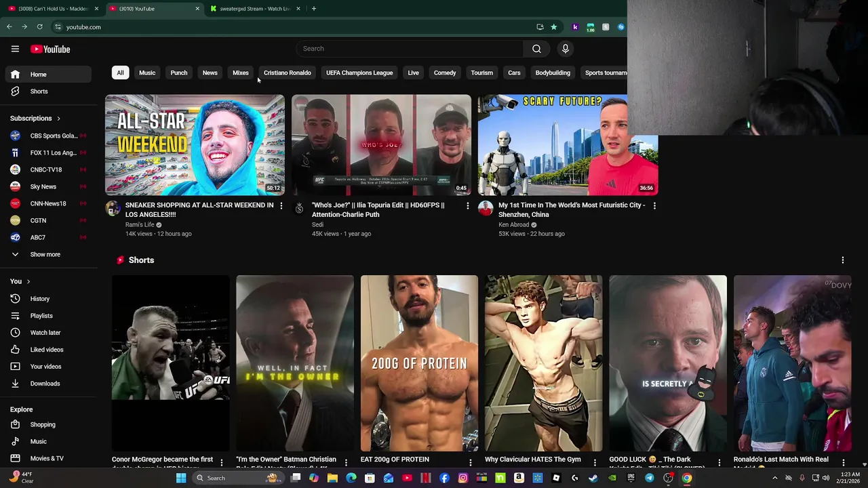
Task: Click the magnifier search button
Action: click(x=536, y=49)
